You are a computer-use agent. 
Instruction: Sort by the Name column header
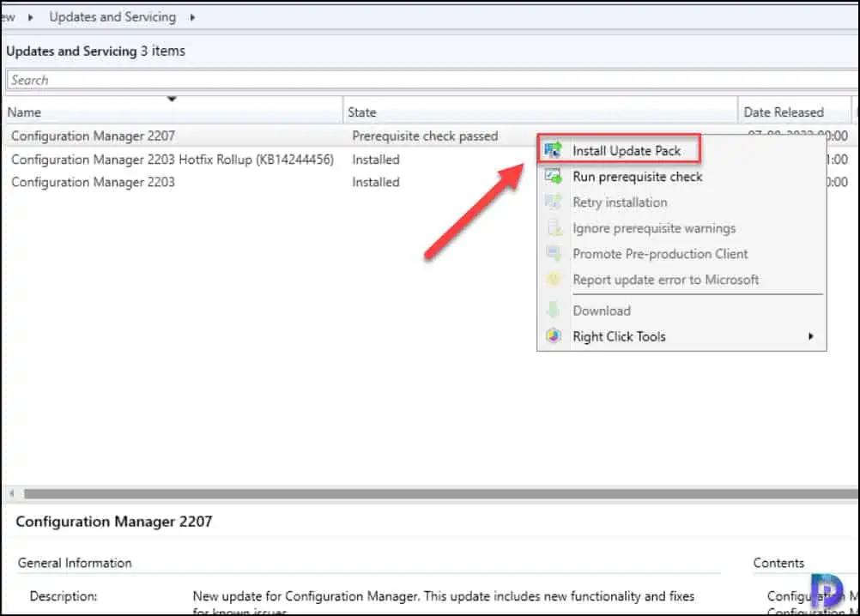point(173,112)
